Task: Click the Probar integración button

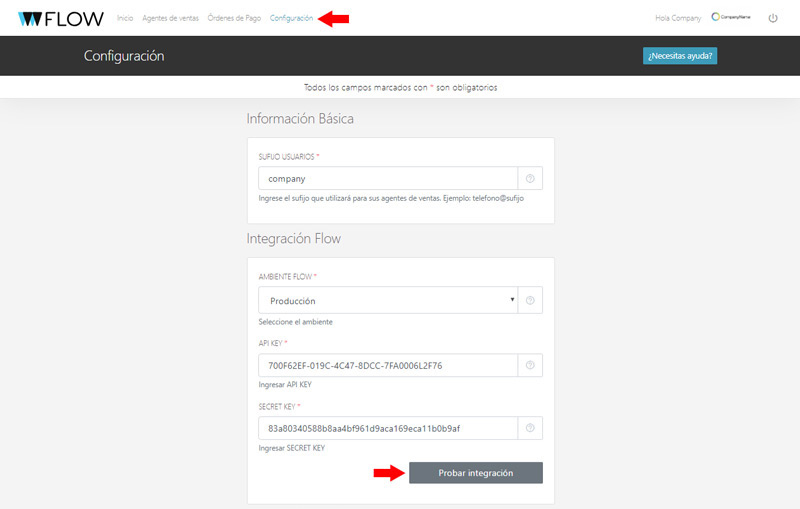Action: click(476, 473)
